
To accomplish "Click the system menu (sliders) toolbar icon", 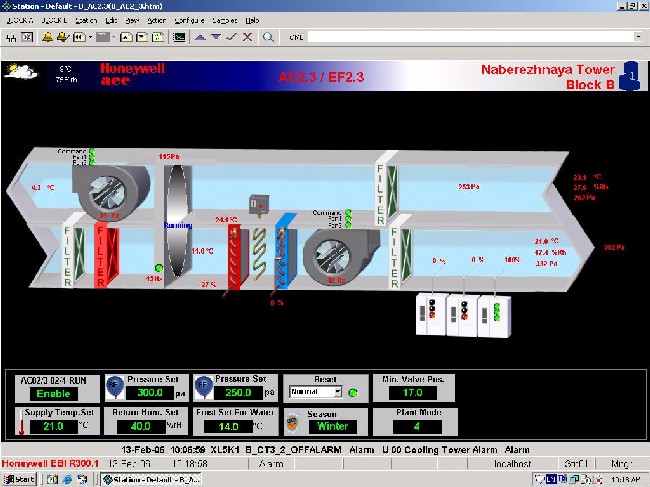I will tap(11, 38).
